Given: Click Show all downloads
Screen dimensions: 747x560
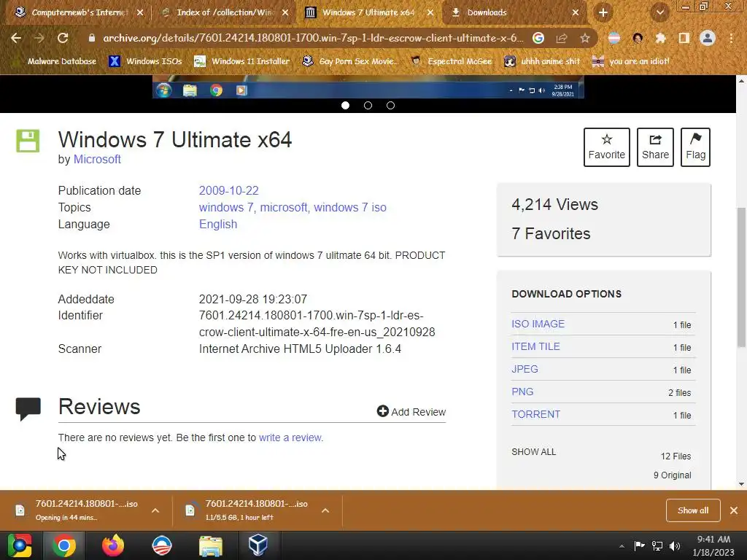Looking at the screenshot, I should 693,510.
